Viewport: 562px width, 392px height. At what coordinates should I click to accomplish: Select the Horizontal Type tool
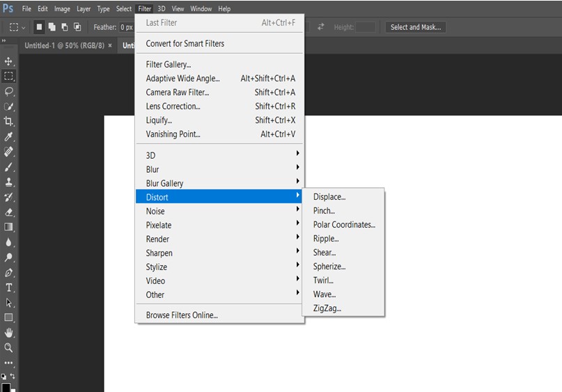pyautogui.click(x=8, y=288)
